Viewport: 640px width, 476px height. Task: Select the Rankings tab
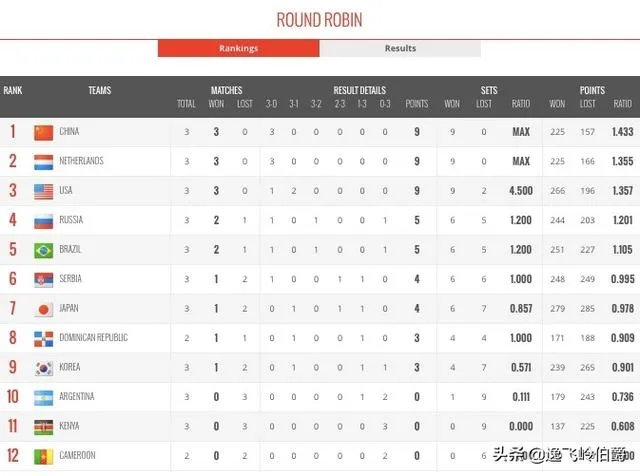tap(238, 48)
